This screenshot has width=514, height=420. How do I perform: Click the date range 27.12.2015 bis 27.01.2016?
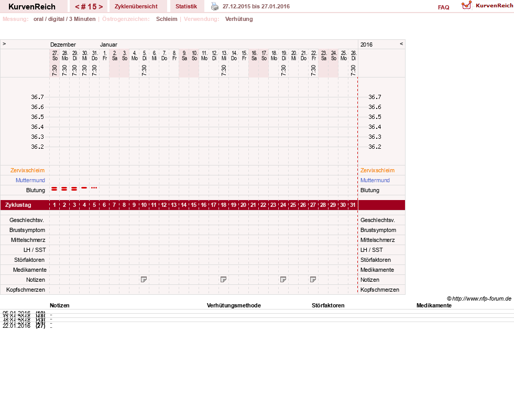pyautogui.click(x=256, y=7)
